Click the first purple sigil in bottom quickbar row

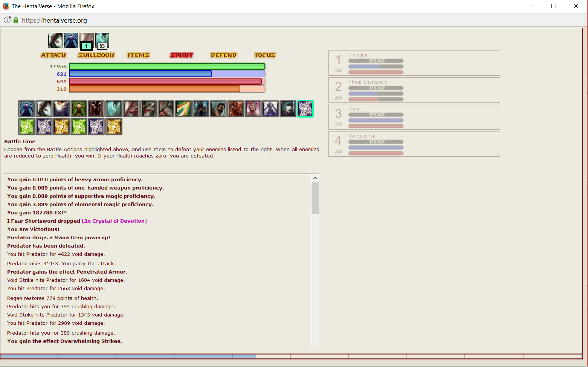44,127
